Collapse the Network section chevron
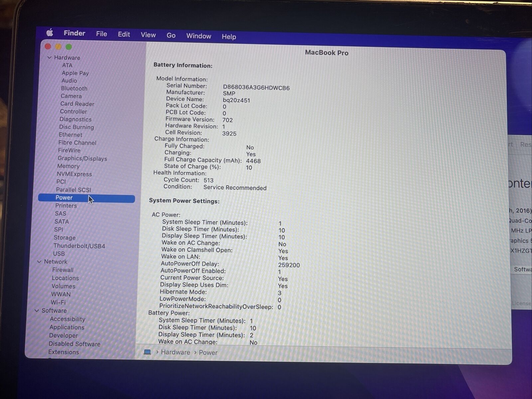Image resolution: width=532 pixels, height=399 pixels. pyautogui.click(x=40, y=262)
